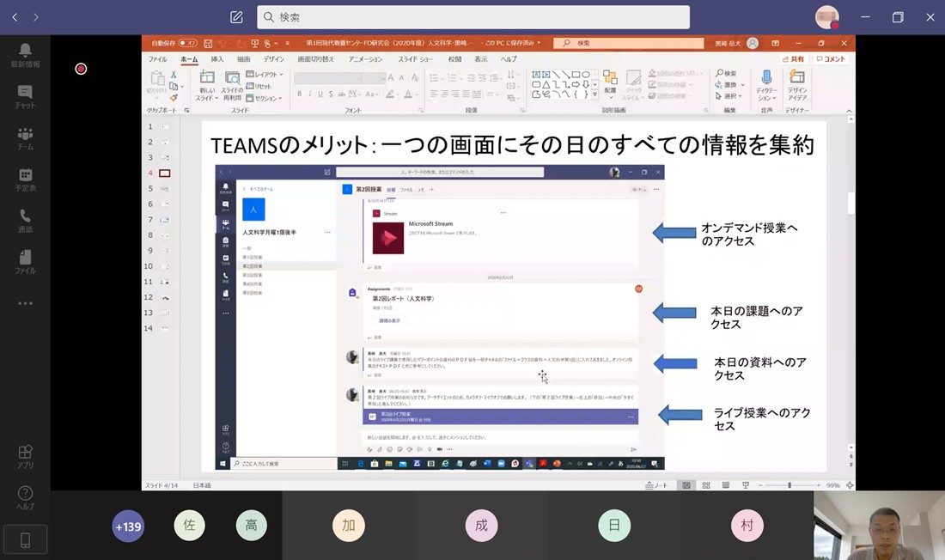Click the Teams 検索 search box
The height and width of the screenshot is (560, 945).
coord(473,17)
